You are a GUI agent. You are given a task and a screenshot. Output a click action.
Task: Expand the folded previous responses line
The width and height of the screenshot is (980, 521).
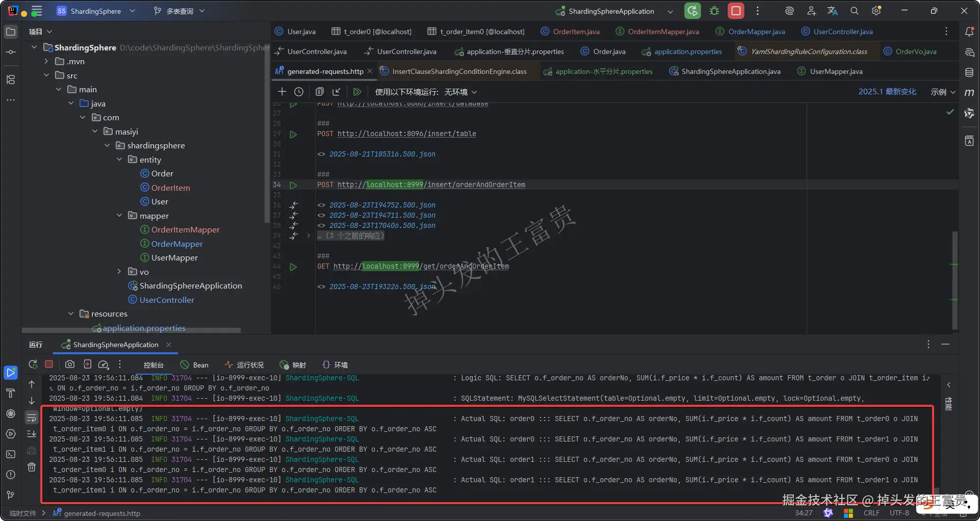pos(308,236)
